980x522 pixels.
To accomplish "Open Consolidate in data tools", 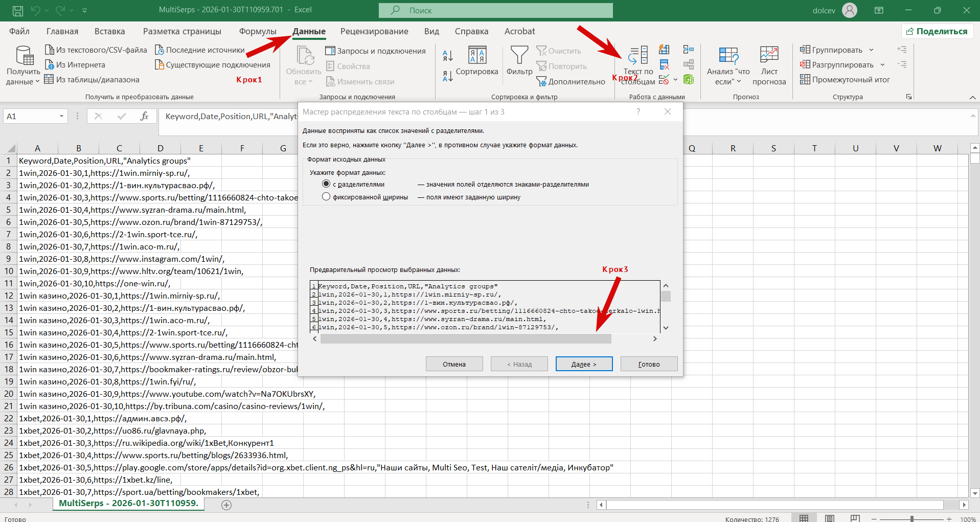I will [x=689, y=50].
